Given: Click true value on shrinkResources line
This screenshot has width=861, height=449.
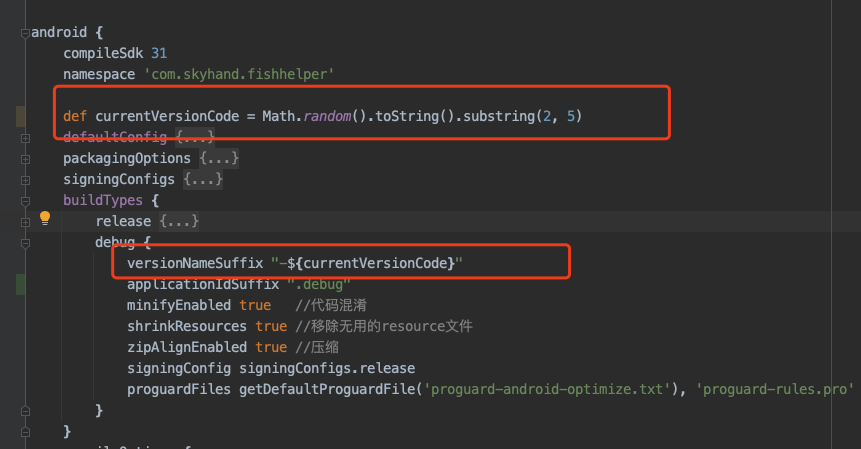Looking at the screenshot, I should [x=271, y=326].
